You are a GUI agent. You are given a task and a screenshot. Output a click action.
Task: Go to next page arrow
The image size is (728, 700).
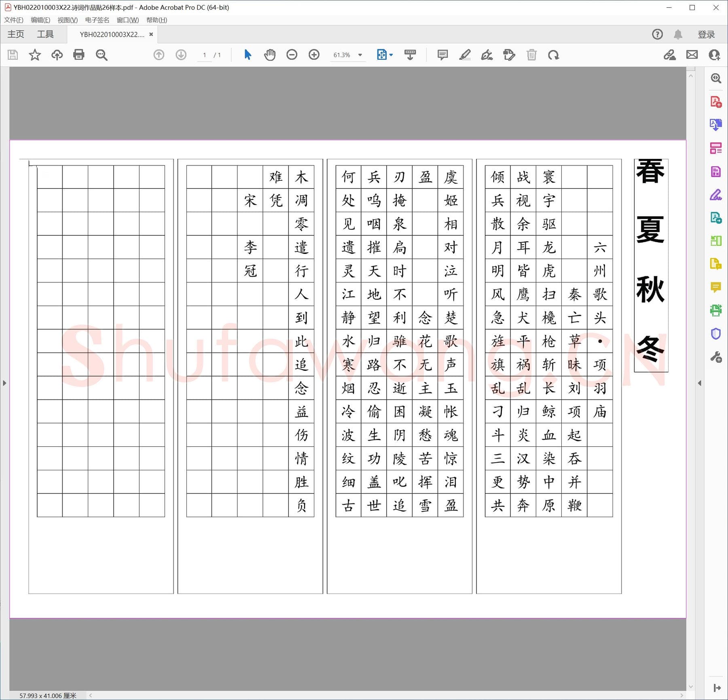coord(181,55)
